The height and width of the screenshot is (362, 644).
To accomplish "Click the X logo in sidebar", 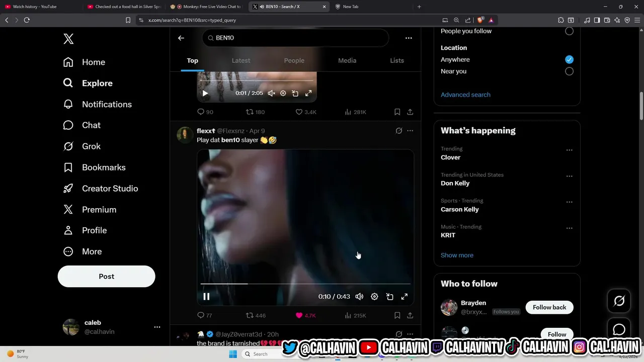I will pos(68,39).
